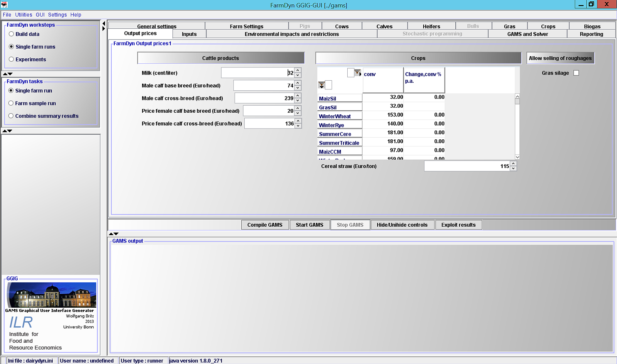617x364 pixels.
Task: Open the Heifers tab
Action: pos(431,26)
